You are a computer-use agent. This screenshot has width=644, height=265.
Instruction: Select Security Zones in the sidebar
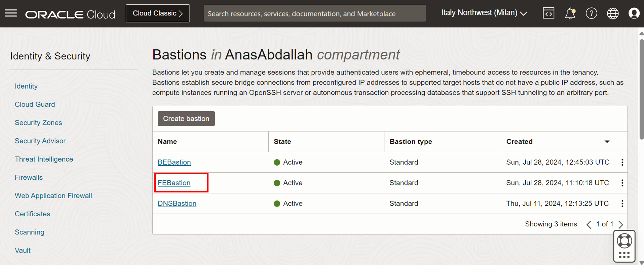pyautogui.click(x=38, y=123)
